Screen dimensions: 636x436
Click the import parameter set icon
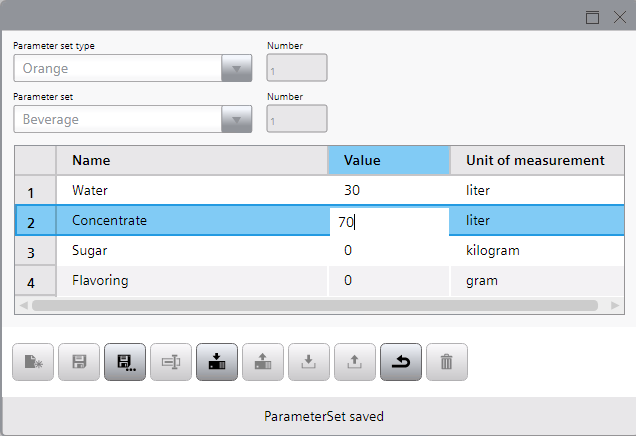coord(309,362)
